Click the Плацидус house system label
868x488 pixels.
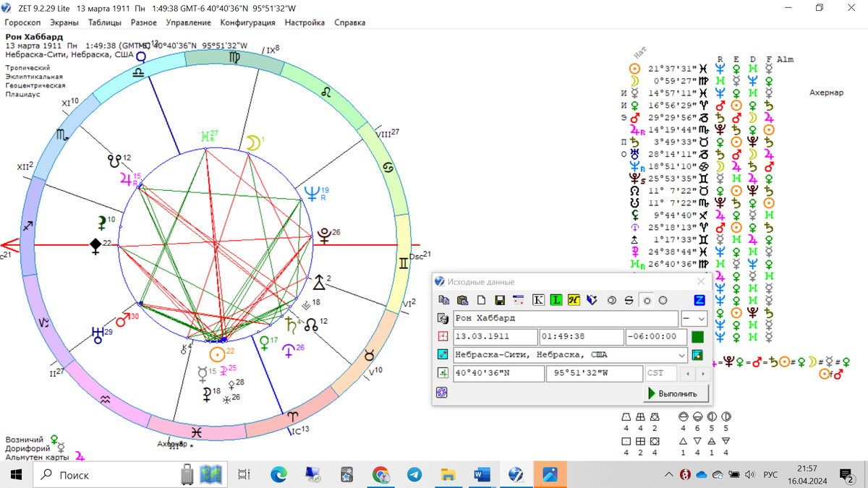(22, 94)
